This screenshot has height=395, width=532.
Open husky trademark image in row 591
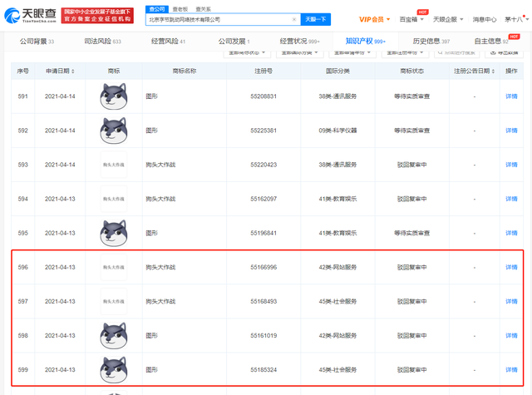tap(114, 96)
